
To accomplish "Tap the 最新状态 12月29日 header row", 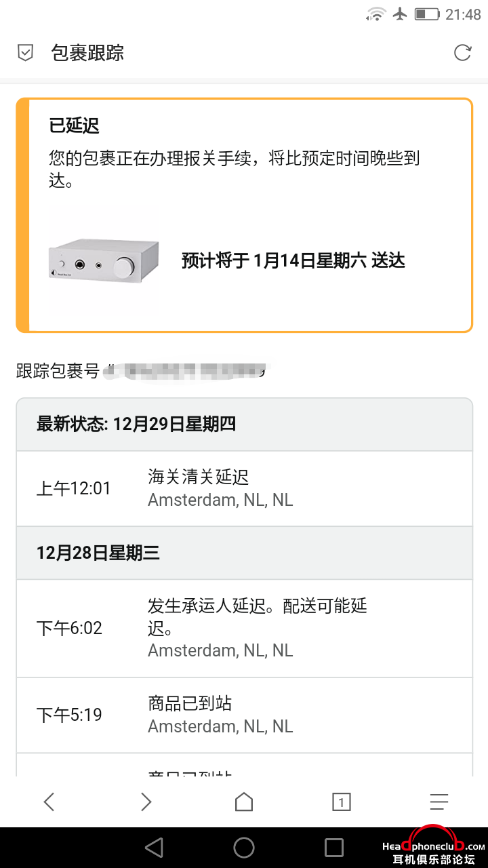I will click(x=244, y=425).
